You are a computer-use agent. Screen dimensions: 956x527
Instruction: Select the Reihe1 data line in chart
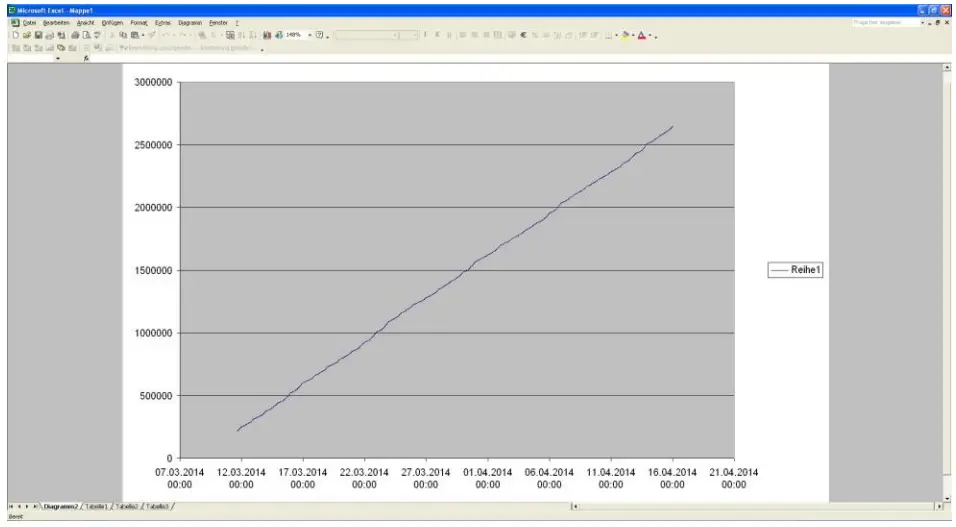tap(456, 279)
